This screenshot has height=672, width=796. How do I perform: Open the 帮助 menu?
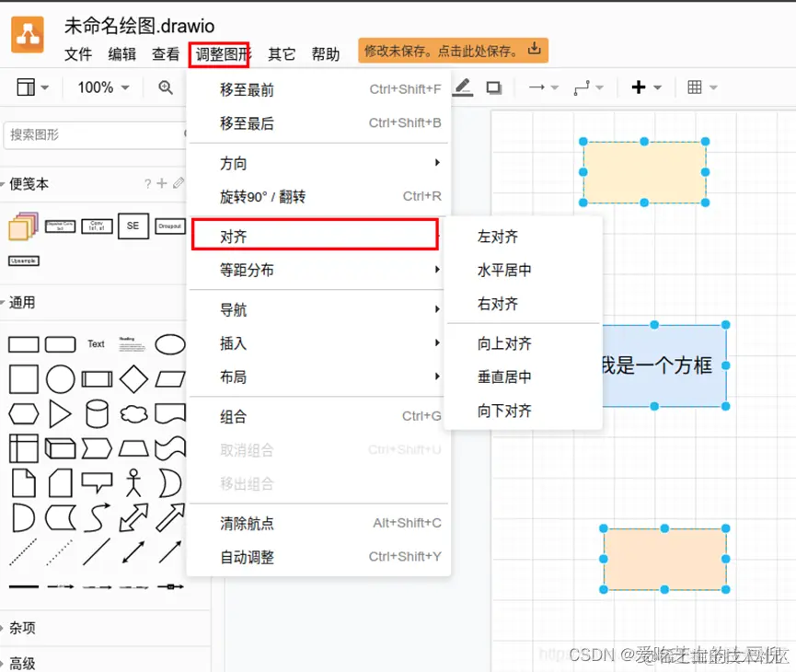[x=326, y=53]
